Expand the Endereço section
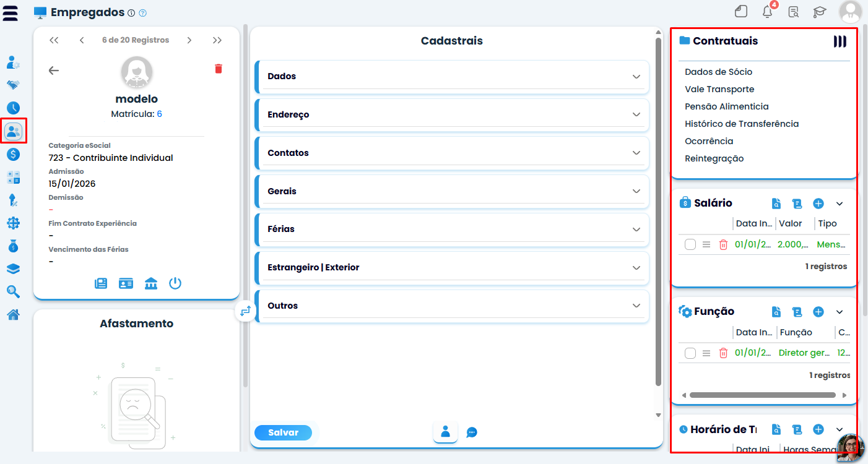The image size is (868, 464). point(452,114)
